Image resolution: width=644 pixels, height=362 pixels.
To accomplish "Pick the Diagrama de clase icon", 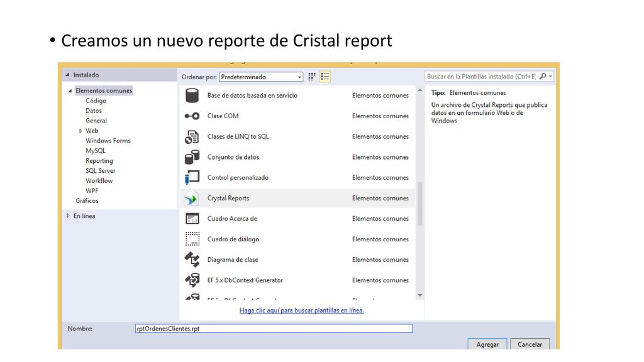I will [192, 260].
